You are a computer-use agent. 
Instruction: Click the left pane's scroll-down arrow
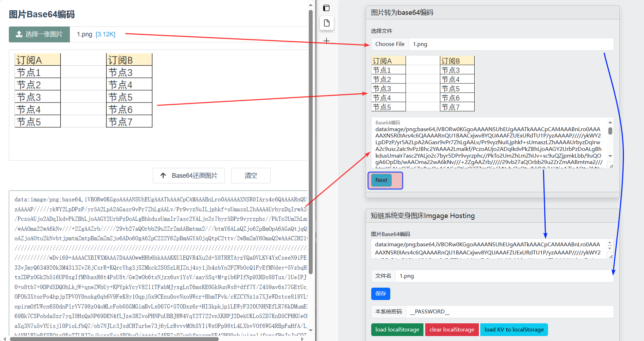(x=311, y=330)
